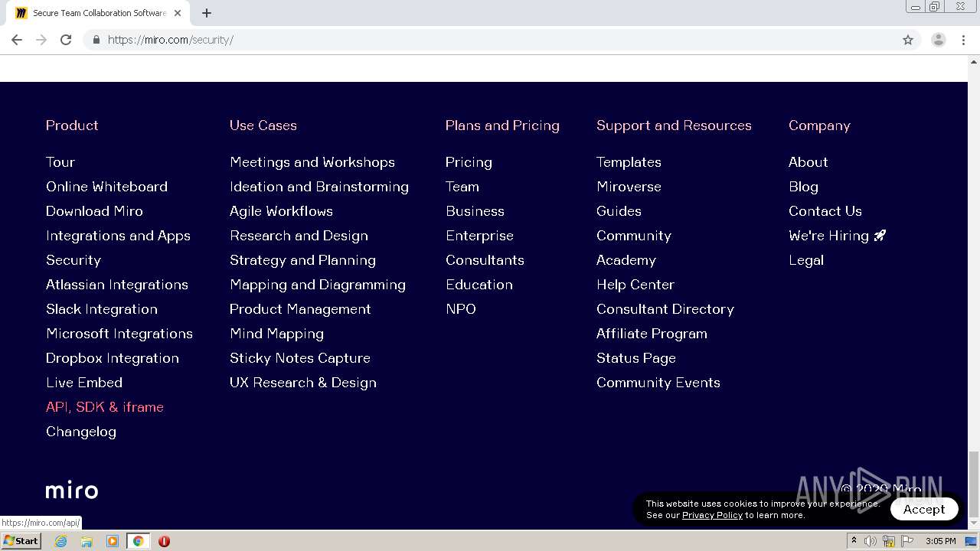
Task: Open the Online Whiteboard link
Action: (x=106, y=187)
